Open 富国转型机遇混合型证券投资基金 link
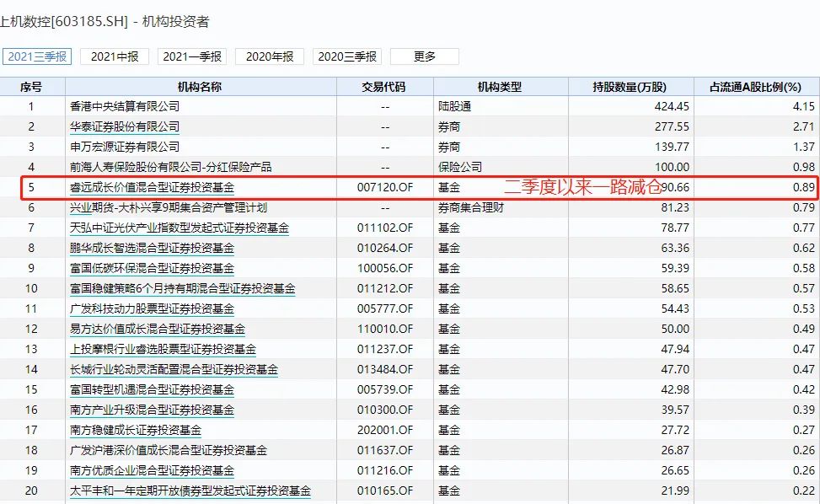Viewport: 820px width, 504px height. [152, 390]
